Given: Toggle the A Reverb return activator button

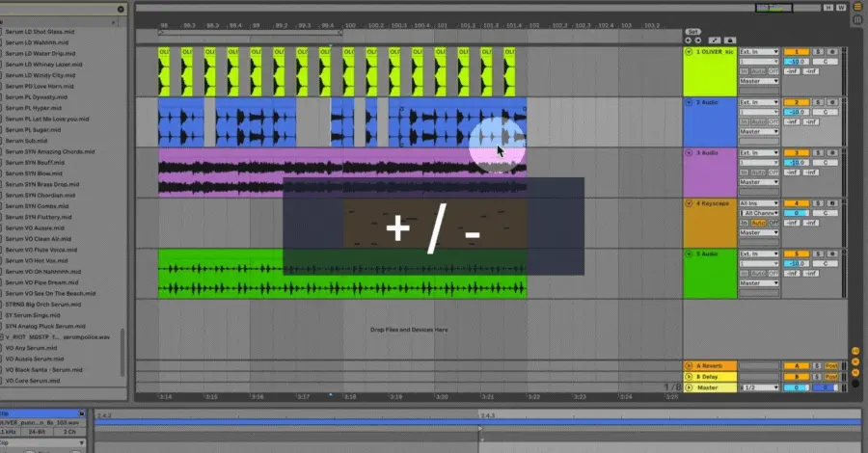Looking at the screenshot, I should tap(797, 365).
